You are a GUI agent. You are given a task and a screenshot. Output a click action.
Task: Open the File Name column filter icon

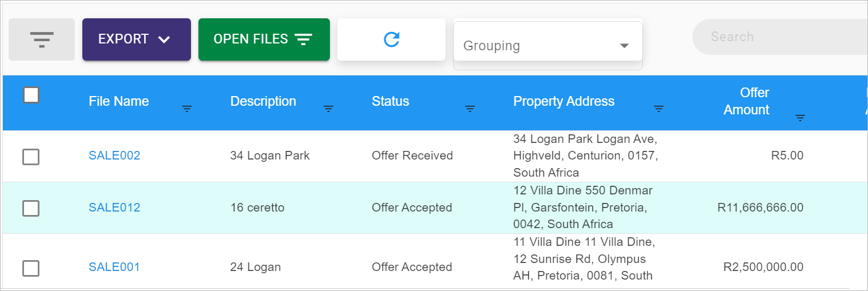coord(187,109)
